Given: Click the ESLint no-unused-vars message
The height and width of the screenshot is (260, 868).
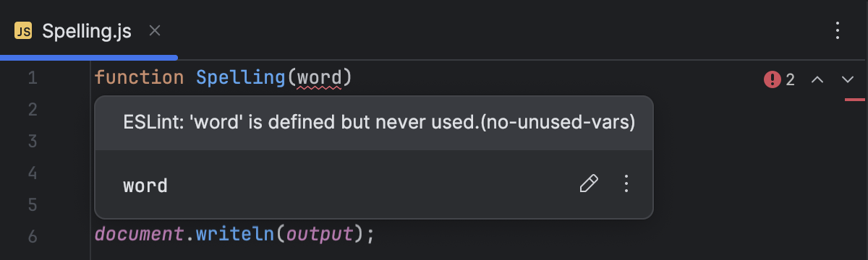Looking at the screenshot, I should click(x=379, y=123).
